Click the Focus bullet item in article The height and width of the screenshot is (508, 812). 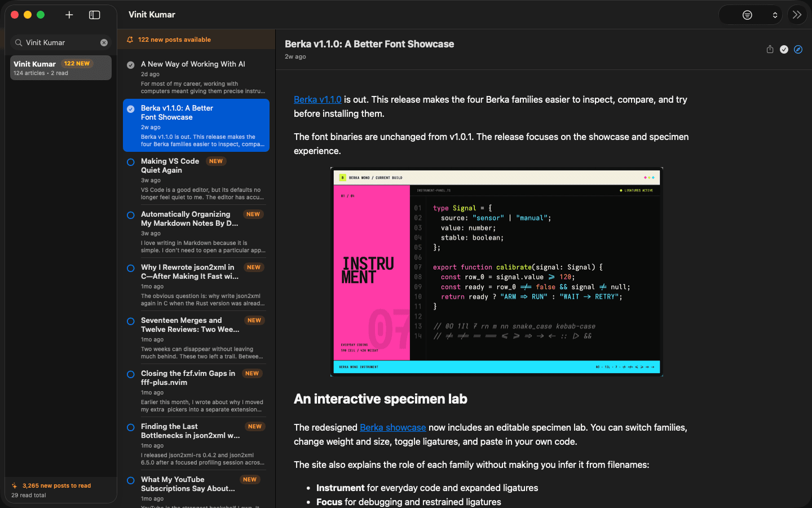(408, 502)
